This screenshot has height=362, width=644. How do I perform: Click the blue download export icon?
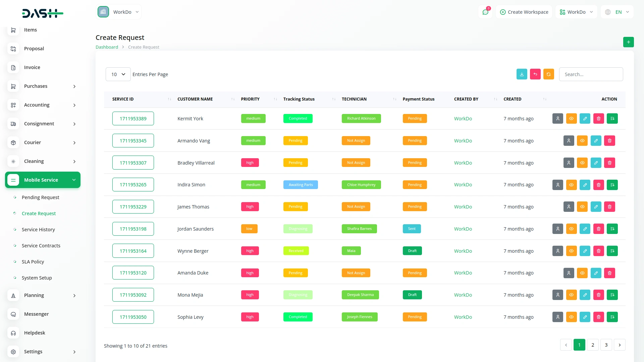pyautogui.click(x=522, y=74)
